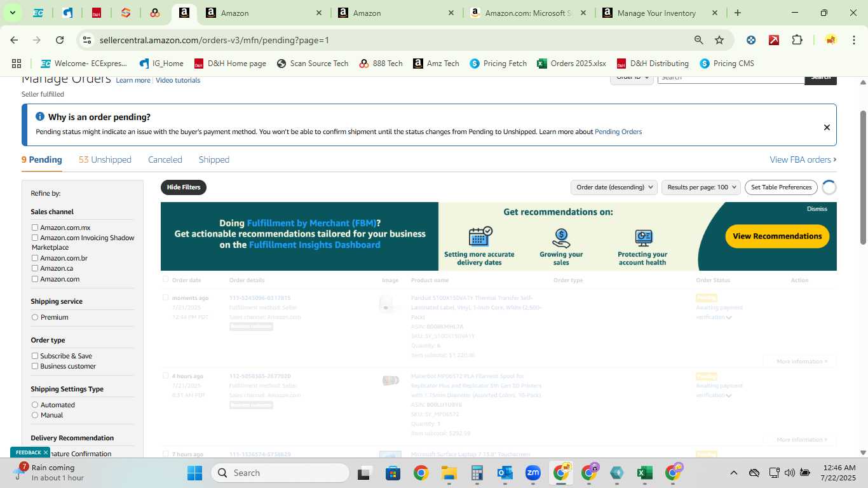This screenshot has height=488, width=868.
Task: Select Manual shipping settings type
Action: click(x=35, y=415)
